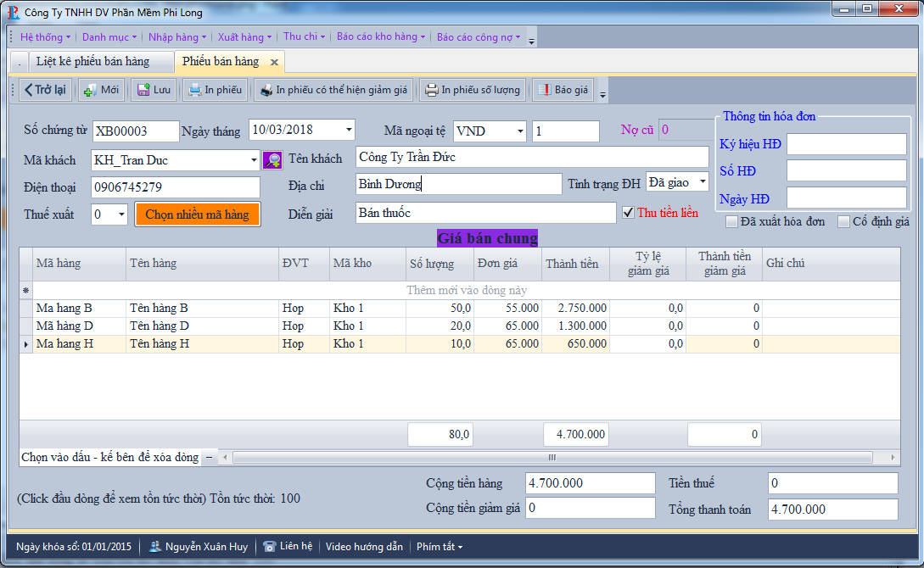Screen dimensions: 924x568
Task: Click the Số chứng từ field XB00003
Action: [x=136, y=131]
